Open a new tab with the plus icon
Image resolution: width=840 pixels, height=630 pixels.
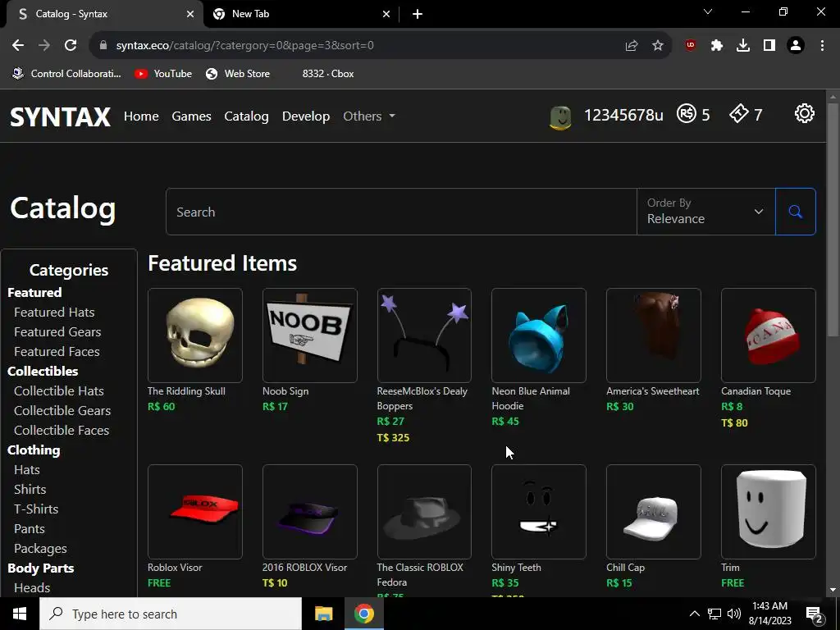pos(418,15)
